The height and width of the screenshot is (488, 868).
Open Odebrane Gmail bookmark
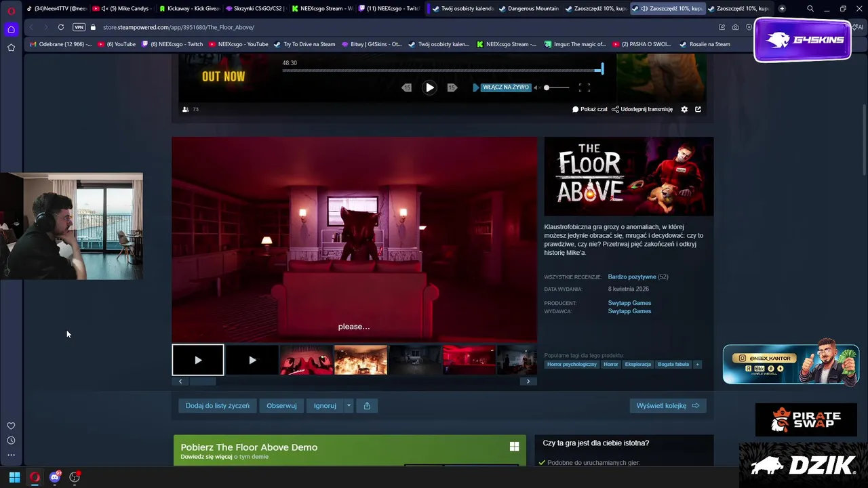click(61, 44)
